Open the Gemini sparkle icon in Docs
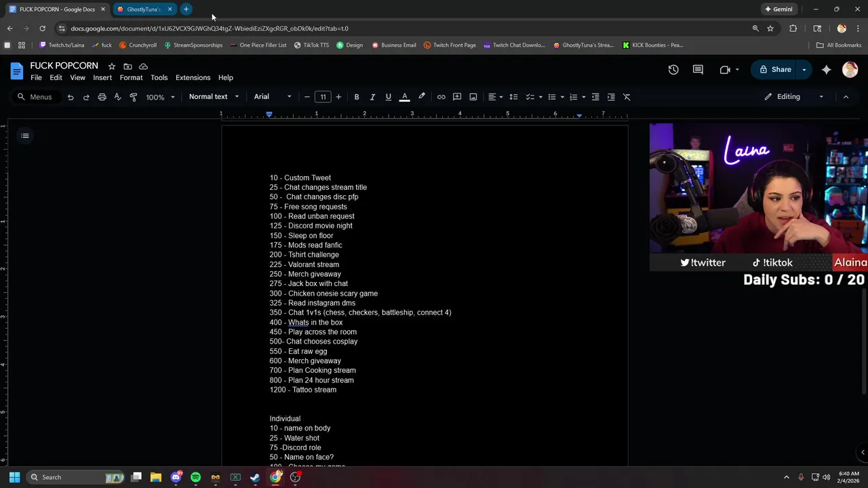 tap(826, 69)
